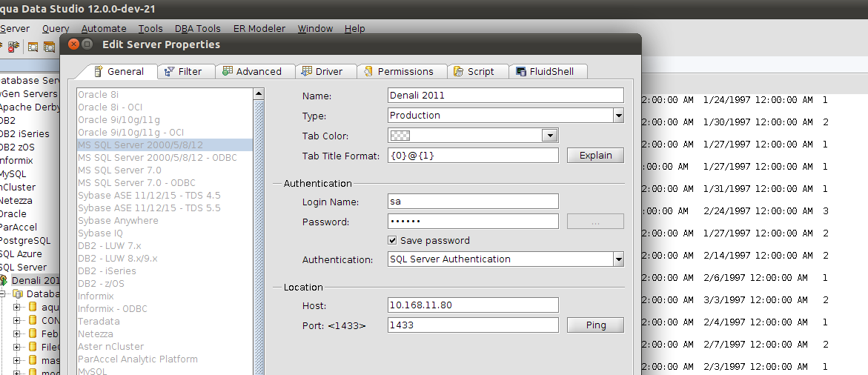Click the yellow database icon beside 'CON'
Viewport: 868px width, 375px height.
[x=33, y=320]
